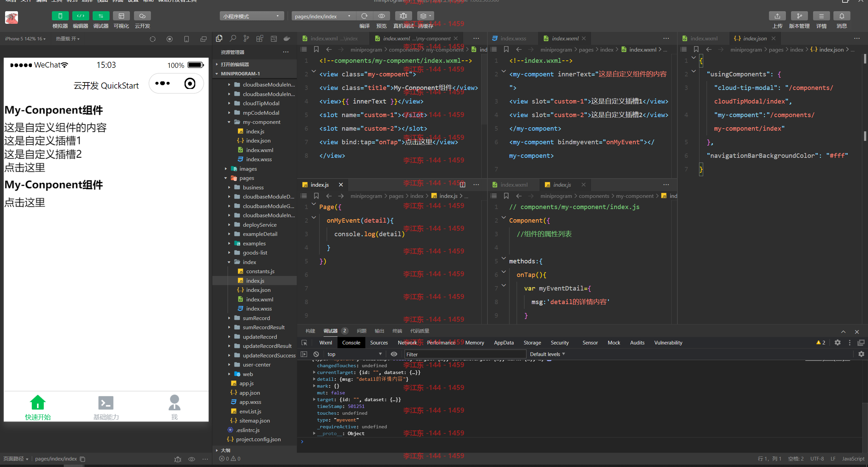Click the preview (预览) eye icon
The width and height of the screenshot is (868, 467).
click(x=381, y=16)
